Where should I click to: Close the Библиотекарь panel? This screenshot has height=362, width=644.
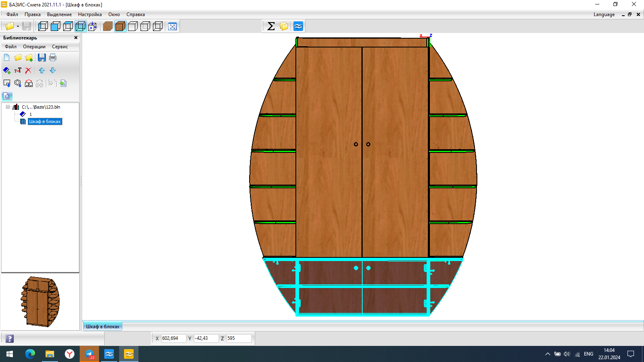coord(76,38)
